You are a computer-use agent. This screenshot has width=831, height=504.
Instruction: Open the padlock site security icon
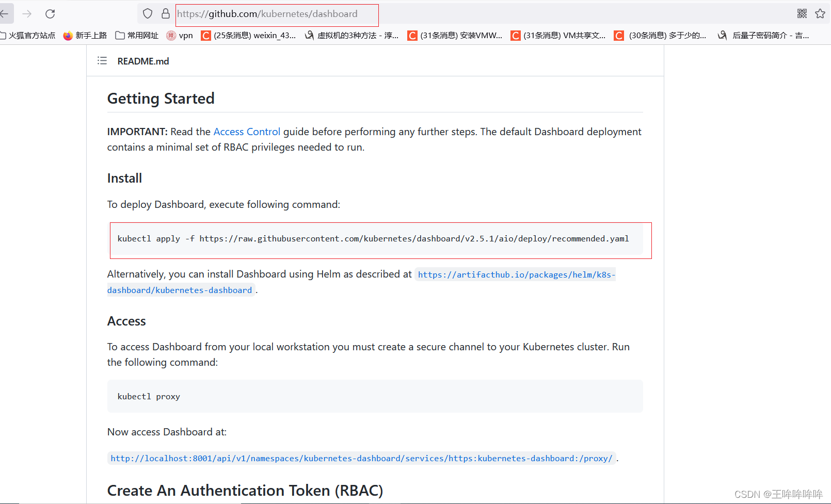pyautogui.click(x=166, y=14)
